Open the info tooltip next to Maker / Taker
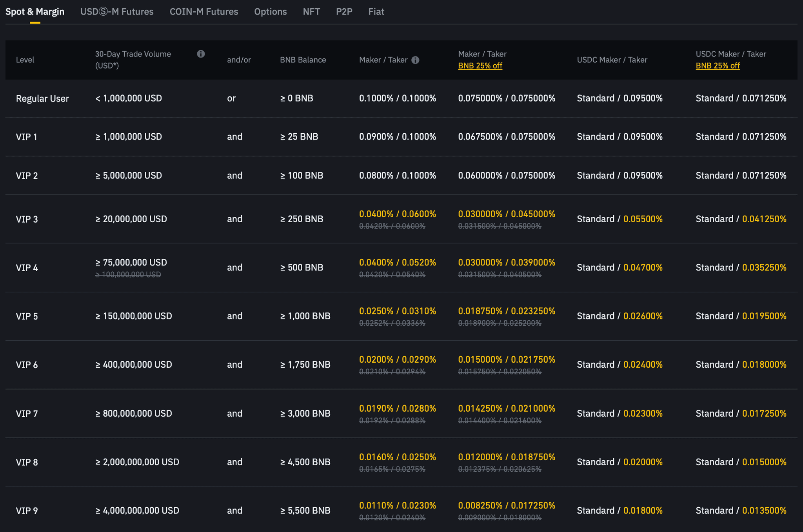Viewport: 803px width, 532px height. [416, 60]
